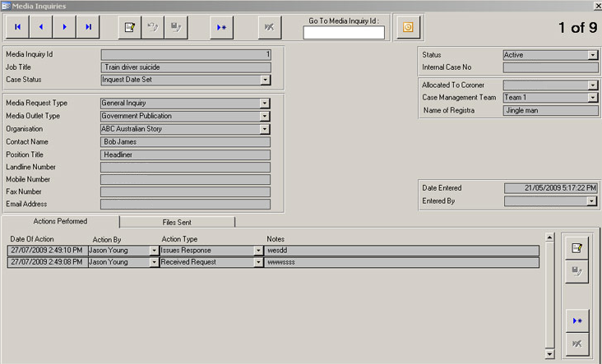Open Action By dropdown in Issues Response row
The image size is (602, 364).
154,251
